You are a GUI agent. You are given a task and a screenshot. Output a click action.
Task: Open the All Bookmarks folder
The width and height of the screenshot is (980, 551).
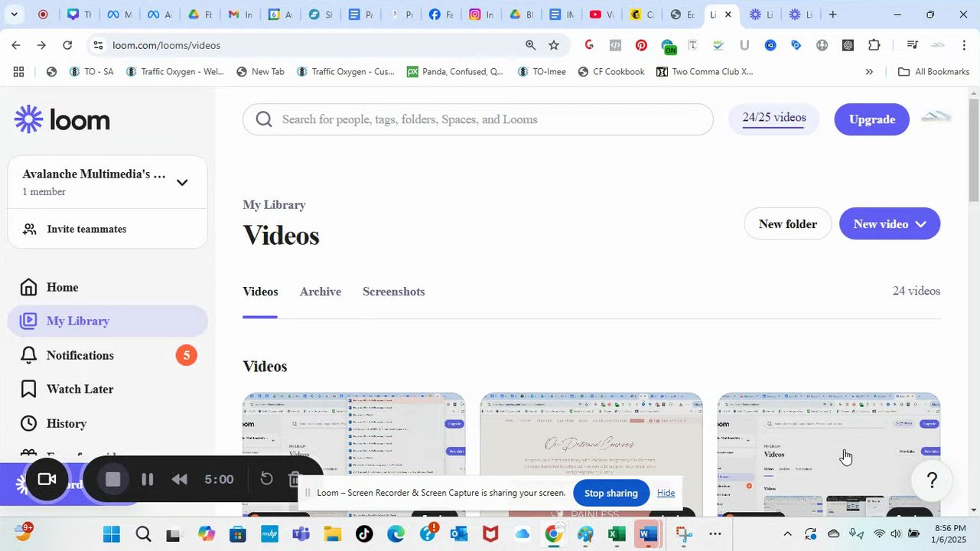(933, 72)
